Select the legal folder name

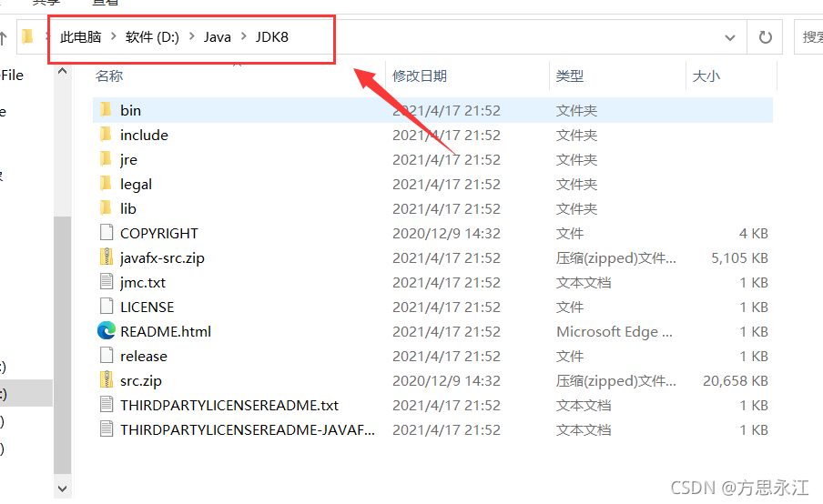point(136,184)
